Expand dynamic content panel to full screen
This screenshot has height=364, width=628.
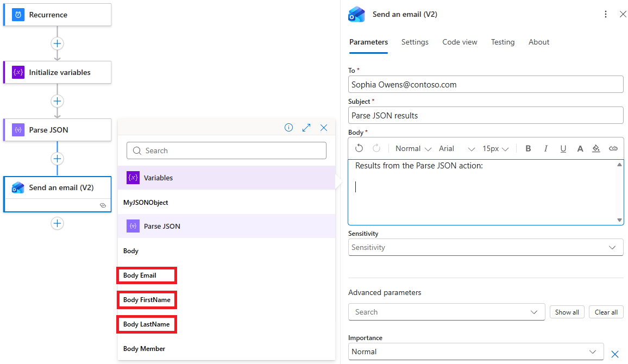pos(306,127)
